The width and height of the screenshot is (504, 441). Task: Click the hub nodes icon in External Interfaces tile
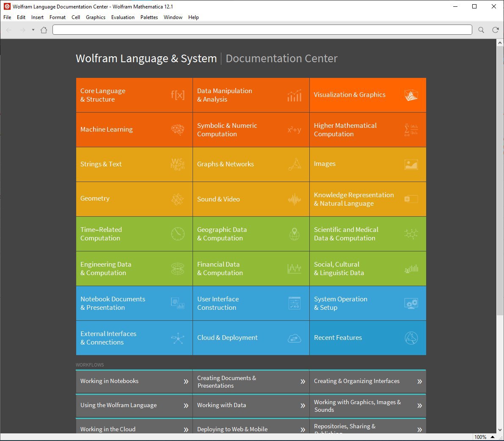[x=177, y=338]
